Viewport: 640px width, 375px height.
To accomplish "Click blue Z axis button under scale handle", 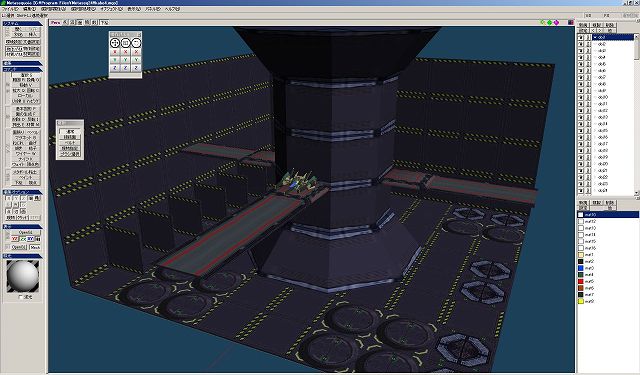I will pos(125,68).
